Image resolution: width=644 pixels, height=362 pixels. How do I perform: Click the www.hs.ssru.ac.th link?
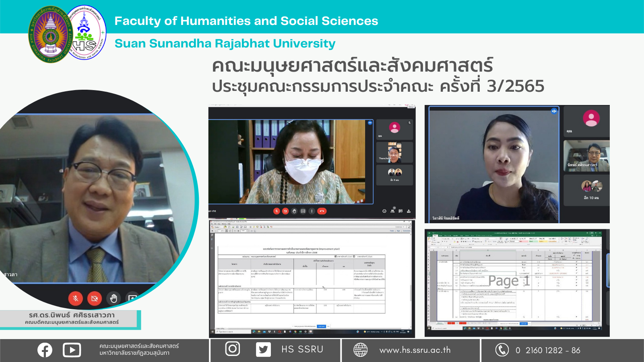click(415, 350)
